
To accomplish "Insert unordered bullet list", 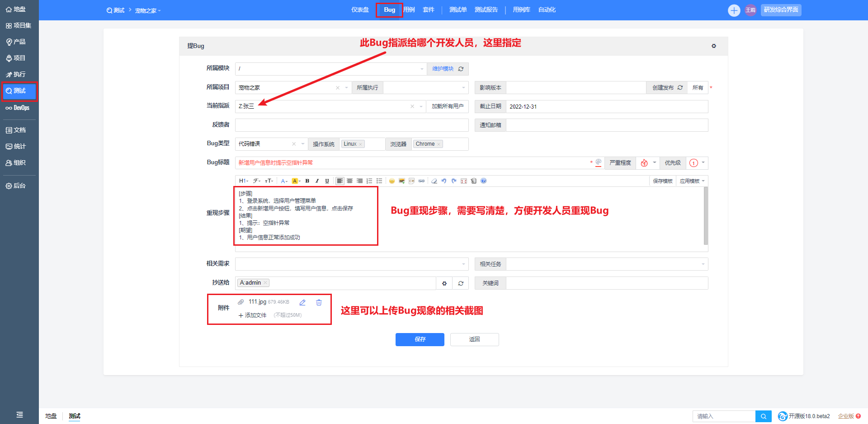I will tap(380, 181).
